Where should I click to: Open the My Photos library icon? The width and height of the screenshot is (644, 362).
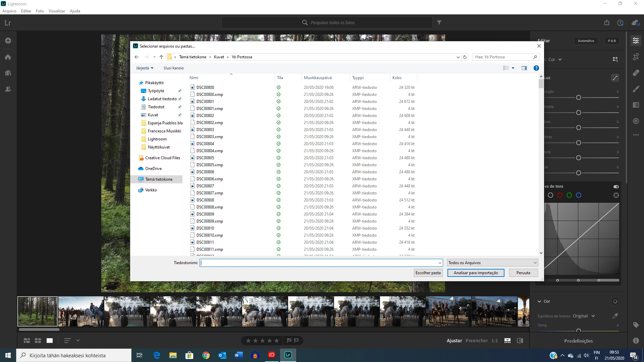[8, 73]
